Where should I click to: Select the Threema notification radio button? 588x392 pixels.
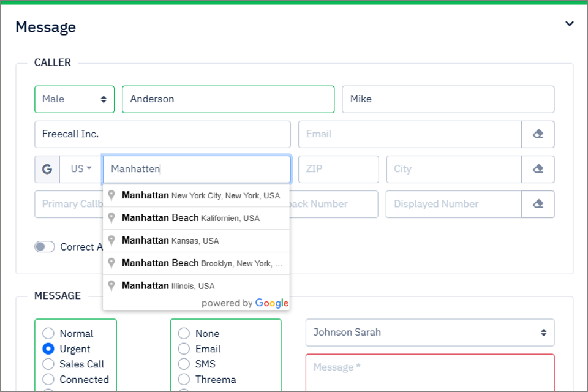[x=184, y=380]
